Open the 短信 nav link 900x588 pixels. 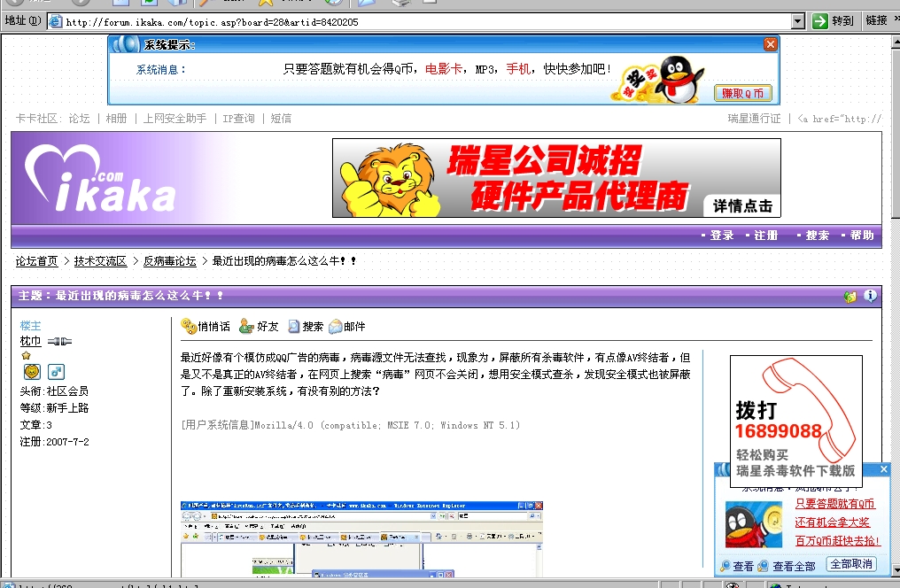click(281, 118)
